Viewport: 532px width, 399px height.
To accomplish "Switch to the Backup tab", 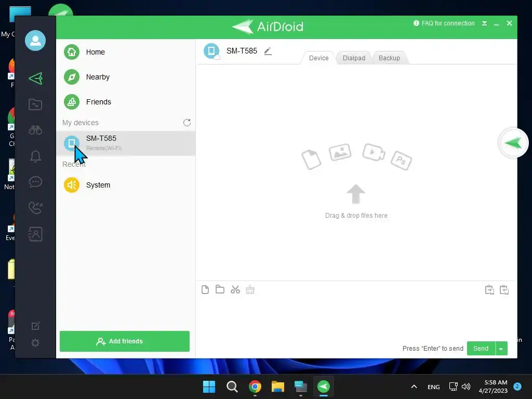I will [x=389, y=58].
